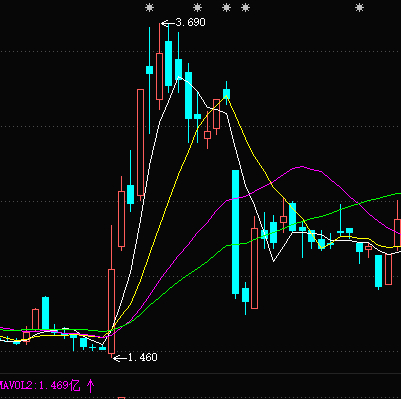Screen dimensions: 401x399
Task: Click the MAVOL2:1.469亿 indicator text
Action: 40,386
